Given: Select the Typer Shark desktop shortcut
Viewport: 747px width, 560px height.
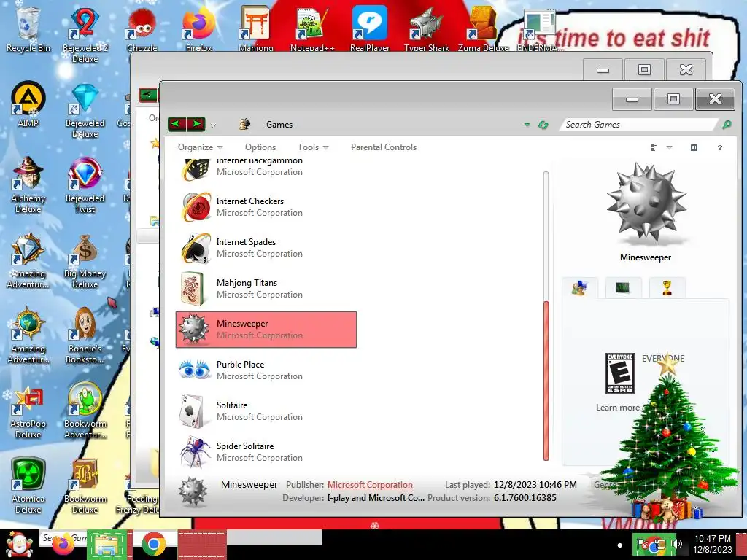Looking at the screenshot, I should click(x=426, y=28).
